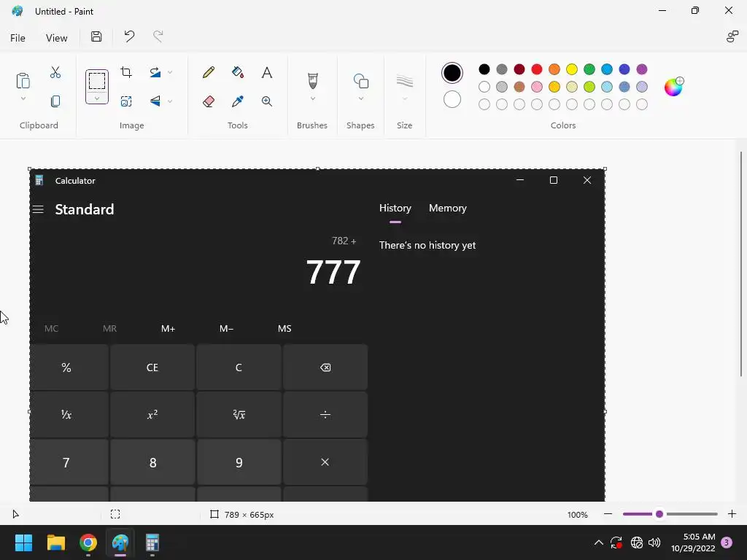This screenshot has width=747, height=560.
Task: Click the Rotate icon
Action: (155, 72)
